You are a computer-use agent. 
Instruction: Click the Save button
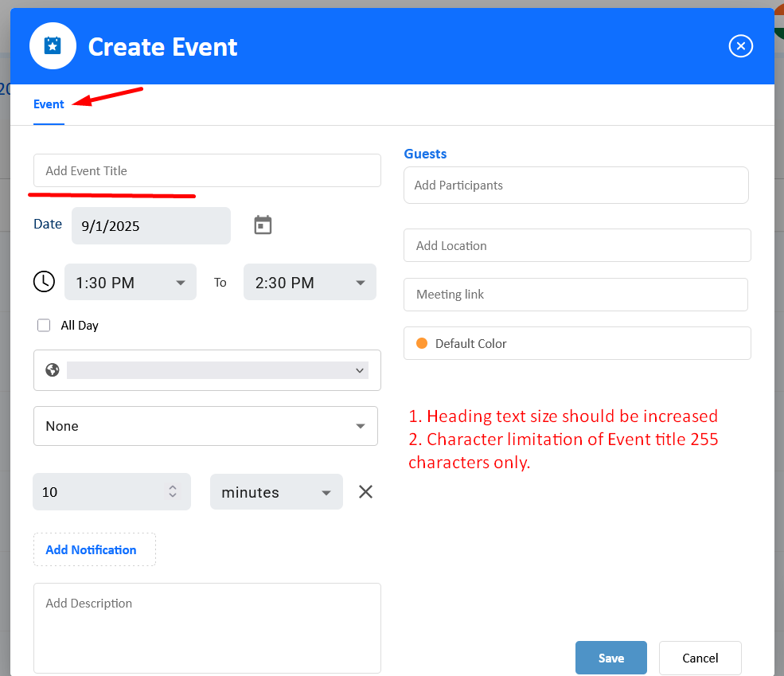tap(611, 658)
